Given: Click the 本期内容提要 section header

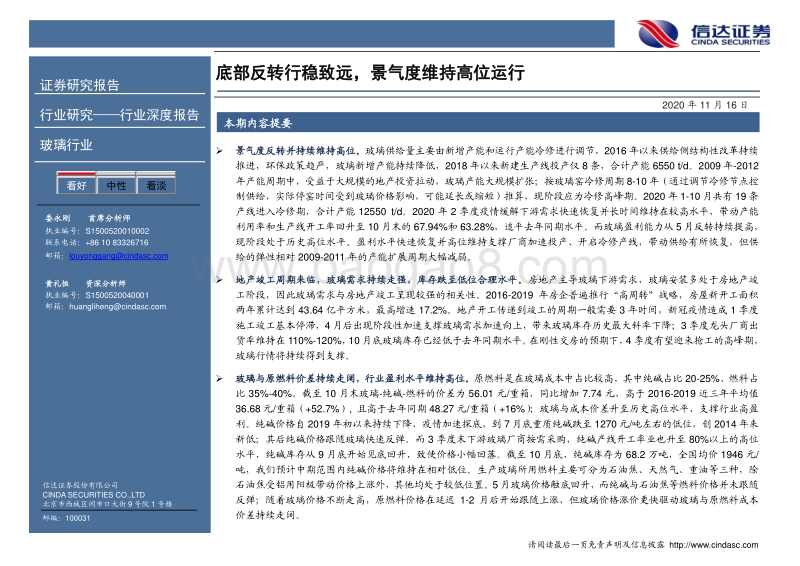Looking at the screenshot, I should 258,123.
